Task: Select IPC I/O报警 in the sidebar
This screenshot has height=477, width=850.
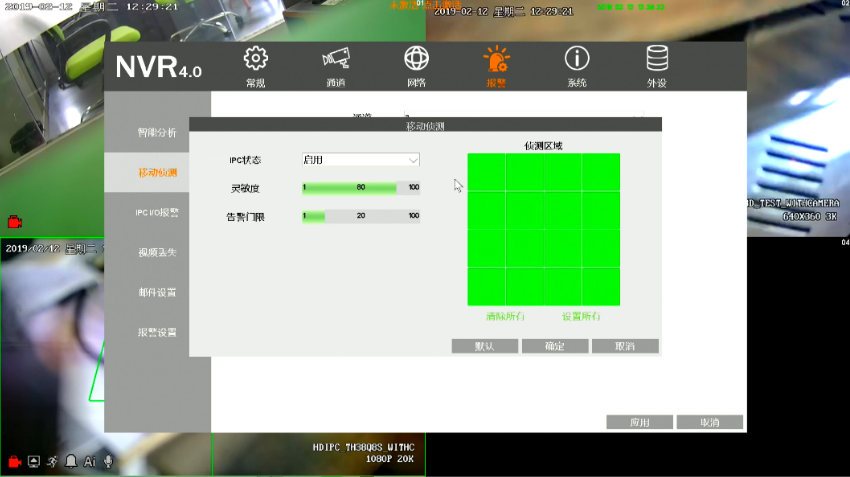Action: click(157, 212)
